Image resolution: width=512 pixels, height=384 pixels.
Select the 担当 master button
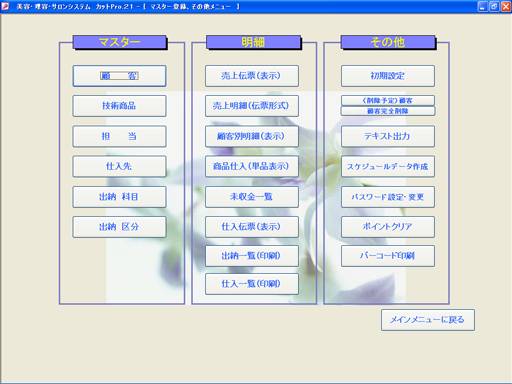coord(119,136)
